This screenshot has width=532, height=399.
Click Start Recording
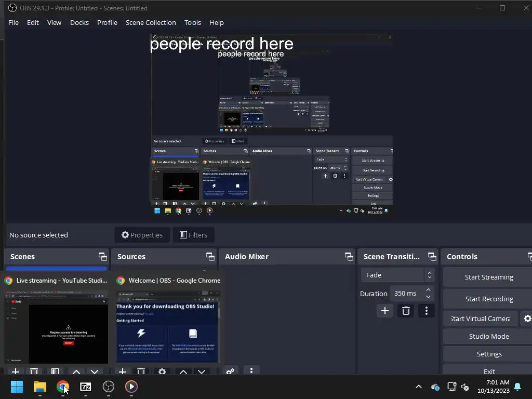coord(489,299)
